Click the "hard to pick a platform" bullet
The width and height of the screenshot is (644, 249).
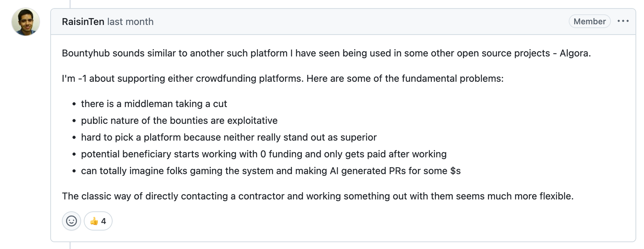(229, 138)
